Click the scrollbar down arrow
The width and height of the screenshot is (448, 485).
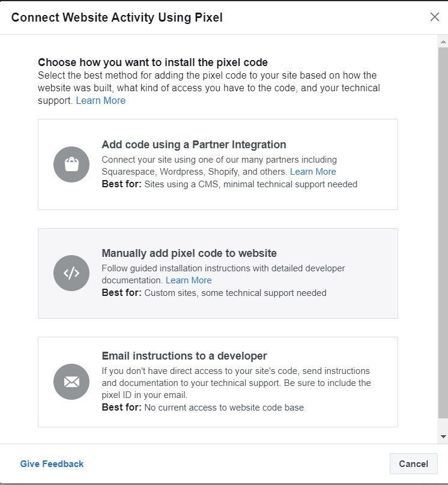pos(443,436)
